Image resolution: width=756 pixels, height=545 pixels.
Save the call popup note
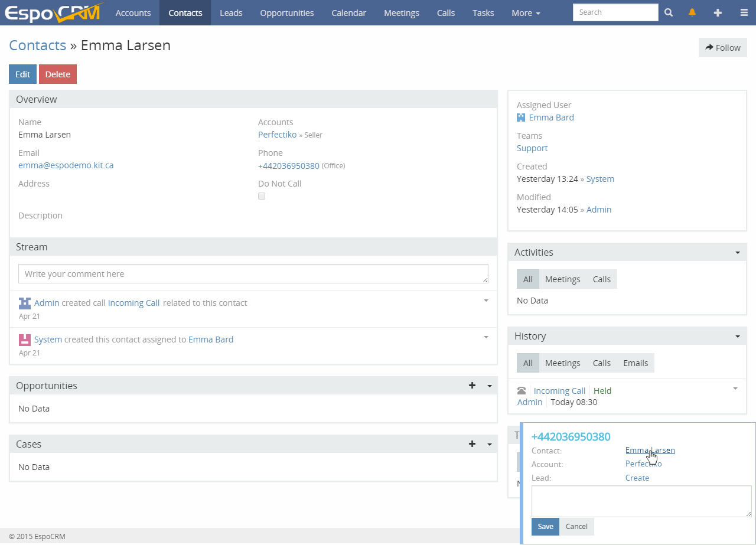[545, 527]
